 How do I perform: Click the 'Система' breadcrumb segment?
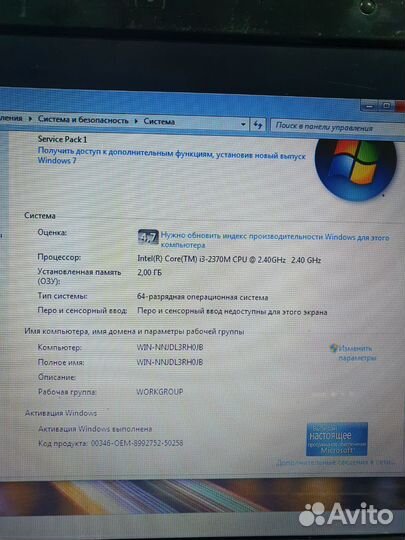point(159,122)
